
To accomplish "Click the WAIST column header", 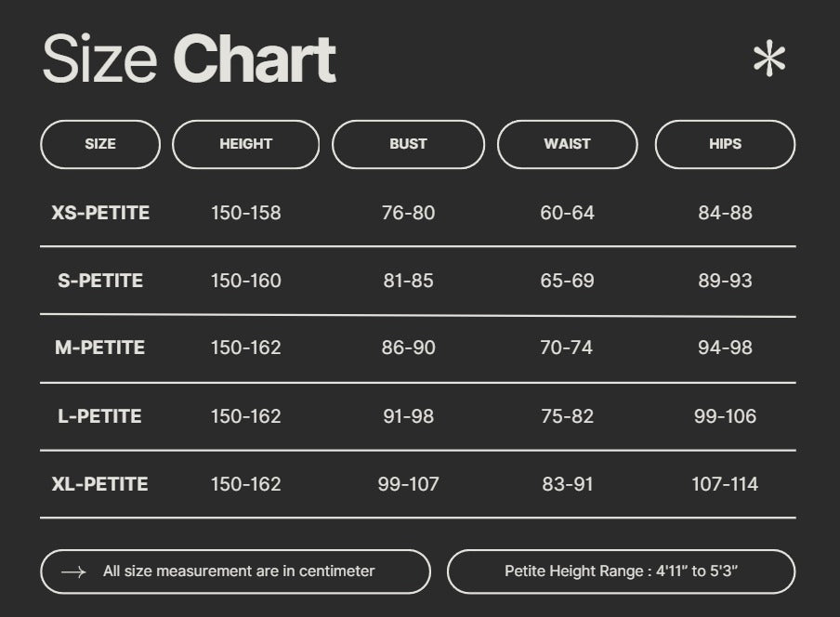I will click(x=567, y=144).
